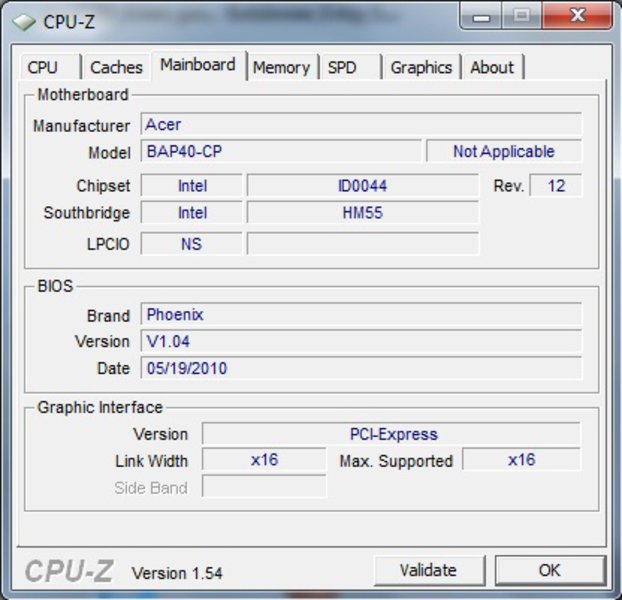Switch to the Graphics tab

pyautogui.click(x=421, y=67)
